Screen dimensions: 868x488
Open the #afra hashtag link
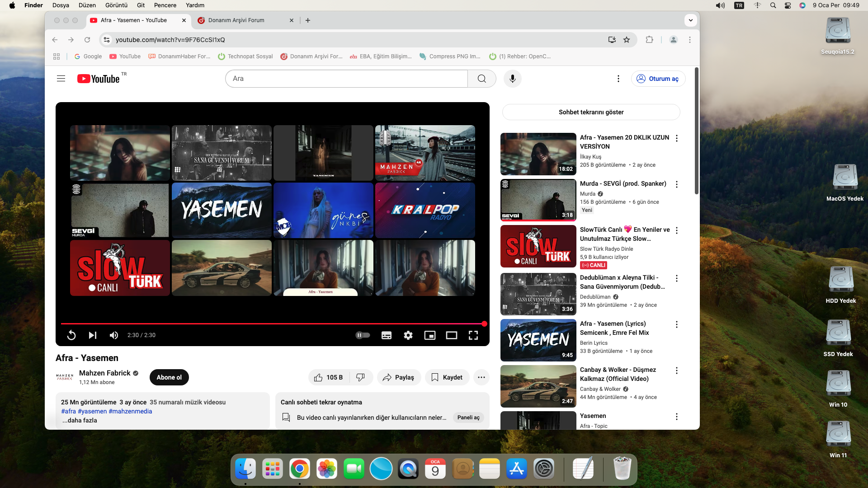(x=68, y=411)
